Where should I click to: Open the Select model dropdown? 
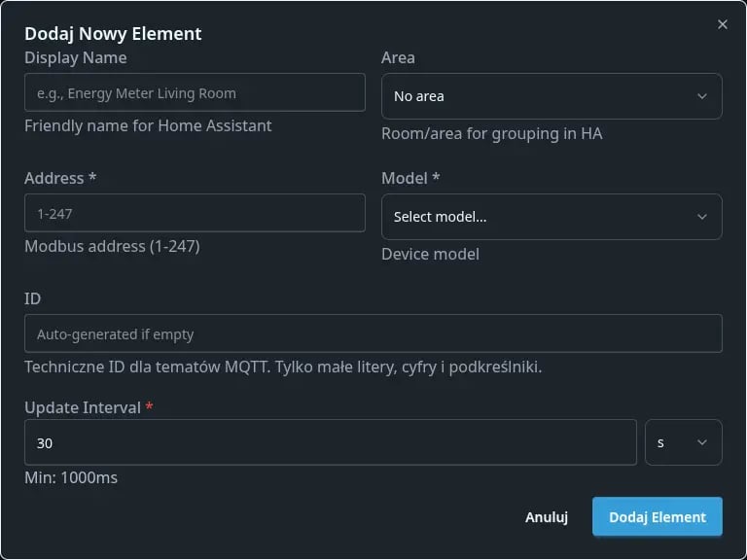click(551, 217)
